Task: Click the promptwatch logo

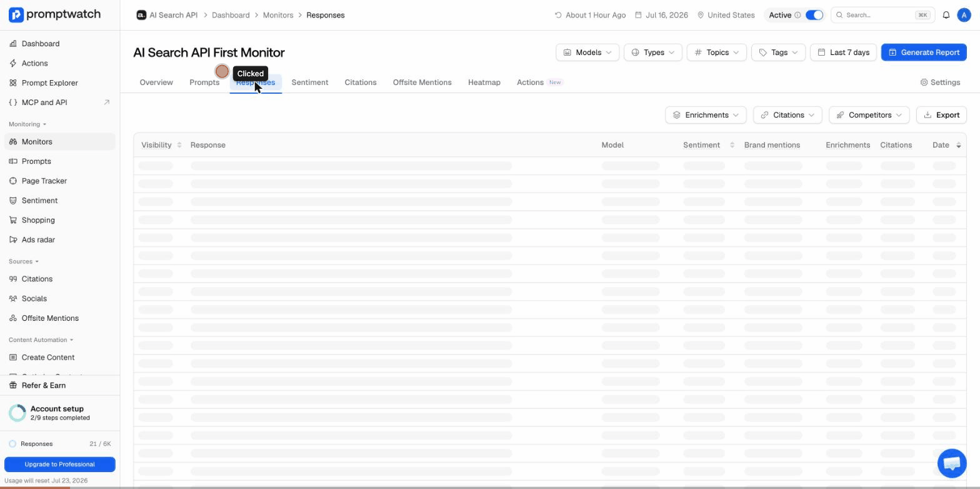Action: click(x=54, y=14)
